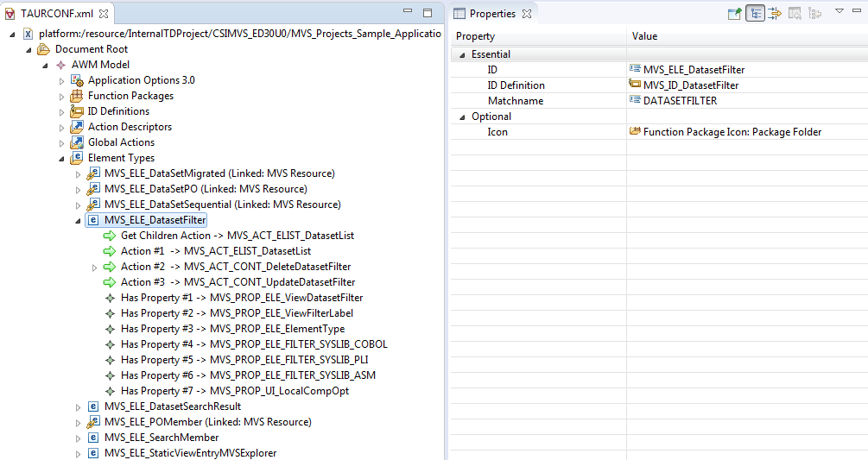Open the Properties view menu dropdown
The width and height of the screenshot is (868, 460).
(x=839, y=12)
